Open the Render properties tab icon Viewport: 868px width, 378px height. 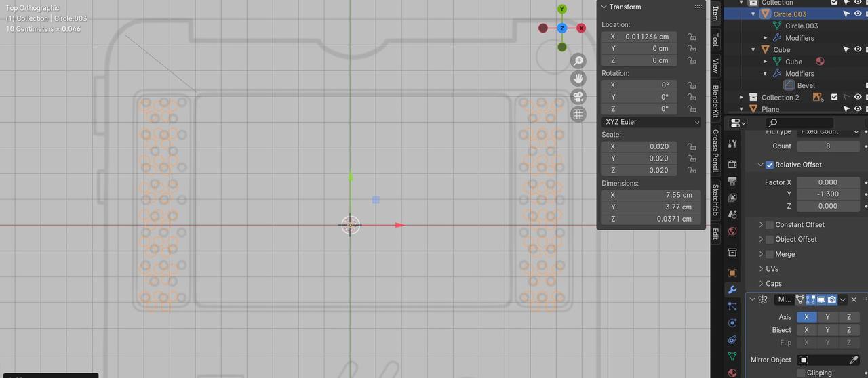point(732,164)
